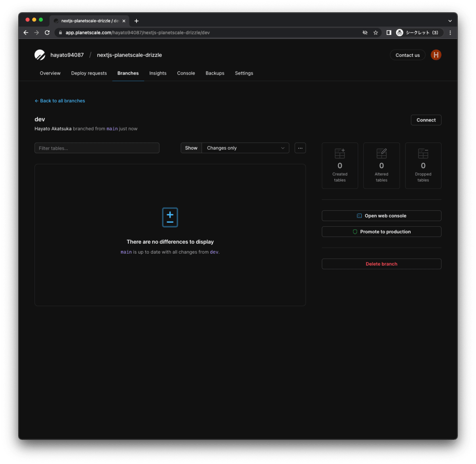The height and width of the screenshot is (464, 476).
Task: Click the Connect button
Action: 426,120
